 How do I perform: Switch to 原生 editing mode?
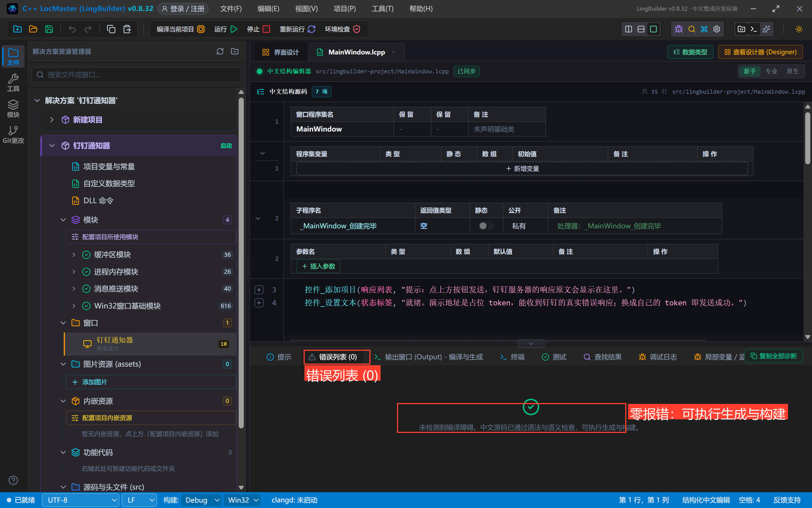tap(793, 71)
